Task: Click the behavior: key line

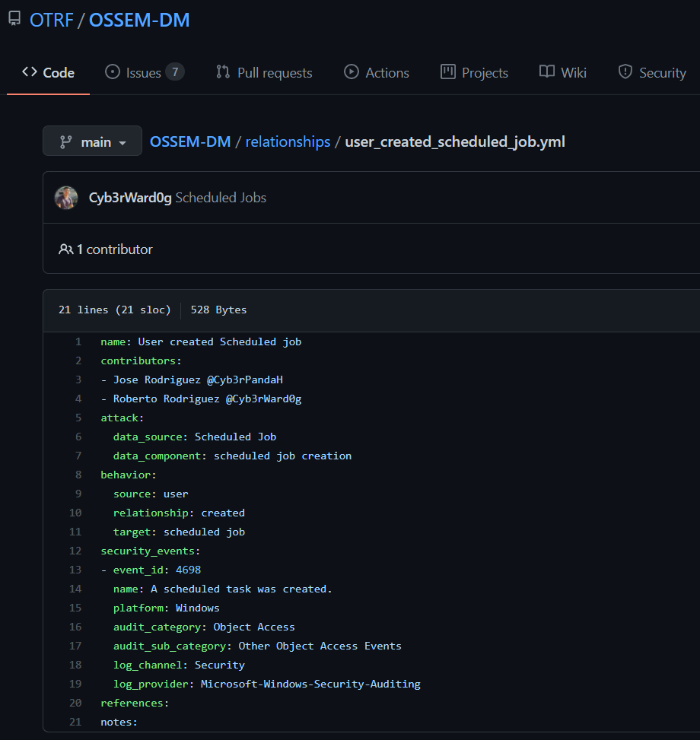Action: click(129, 475)
